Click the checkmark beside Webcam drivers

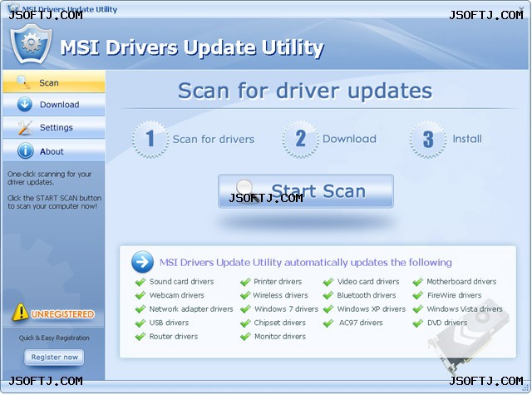pos(140,295)
